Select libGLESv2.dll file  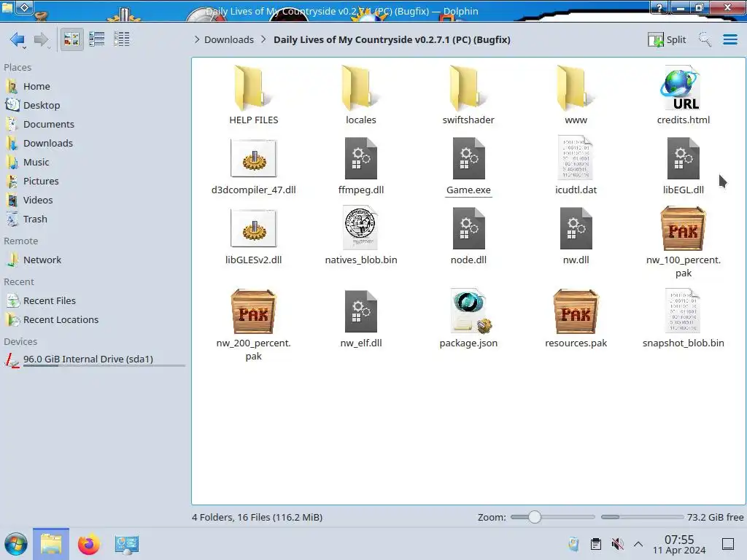click(253, 236)
